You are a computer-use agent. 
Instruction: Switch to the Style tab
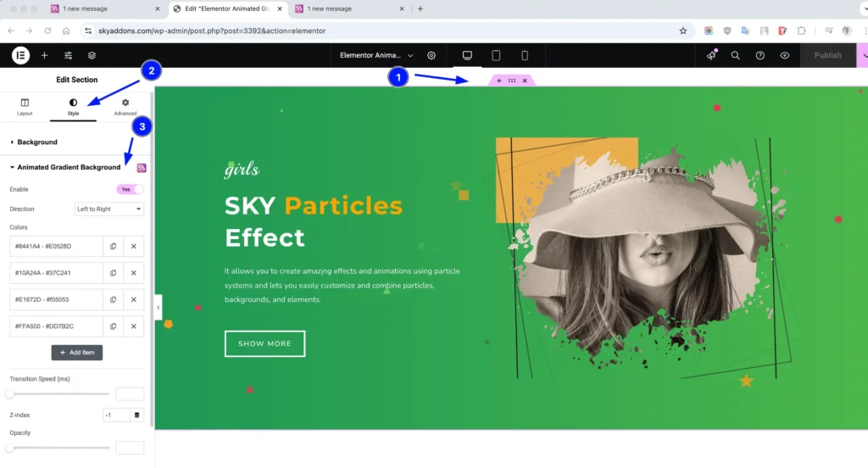[x=73, y=106]
